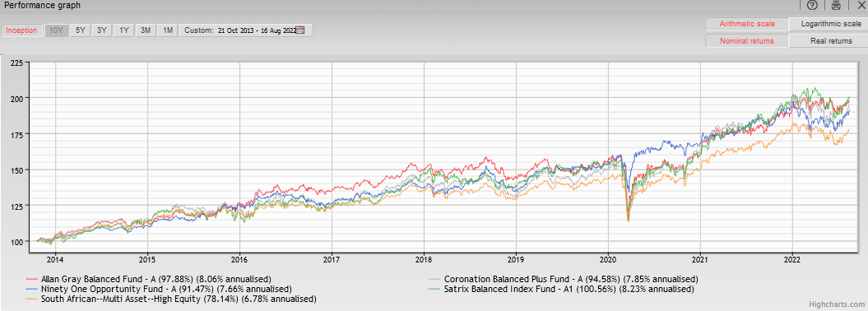Select the 10Y time range
This screenshot has height=311, width=868.
[x=56, y=30]
